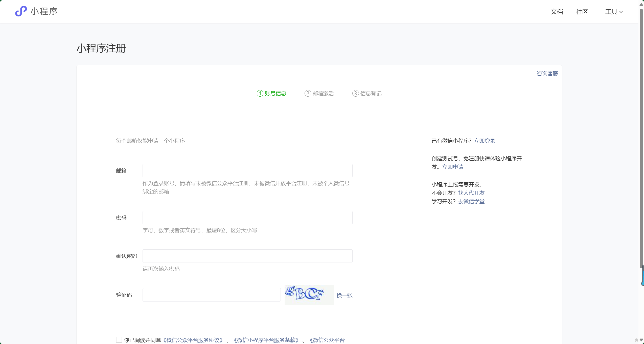
Task: Click 换一张 to refresh the captcha
Action: [x=344, y=295]
